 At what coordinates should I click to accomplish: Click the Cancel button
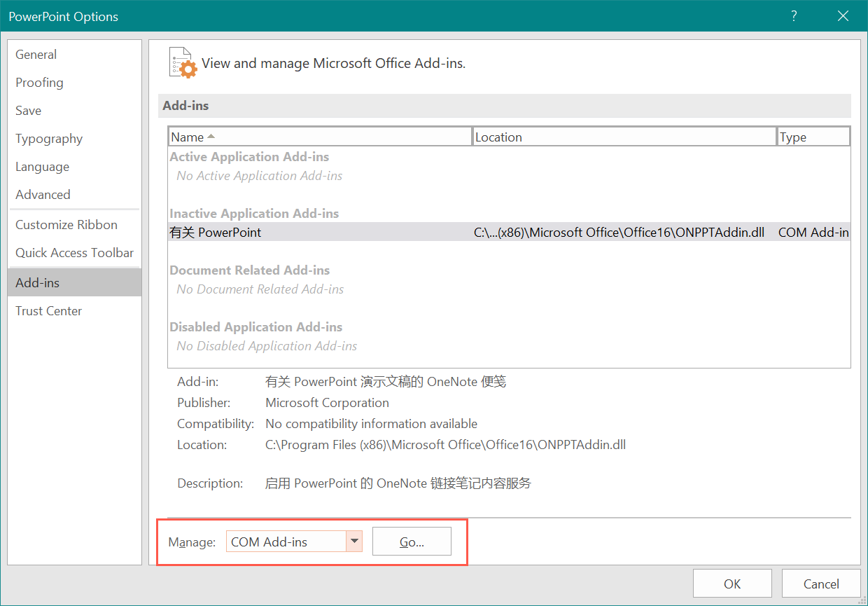tap(821, 584)
